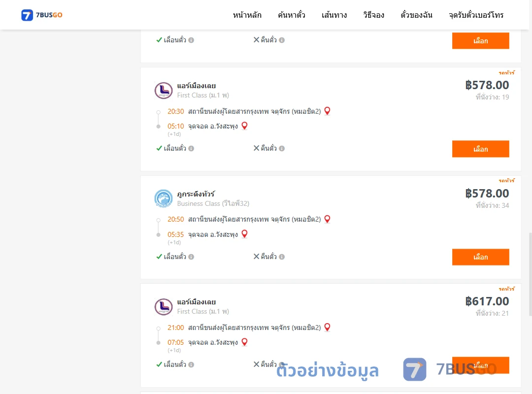Open map pin for 07:05 วังสะพุง arrival
The image size is (532, 394).
click(244, 342)
